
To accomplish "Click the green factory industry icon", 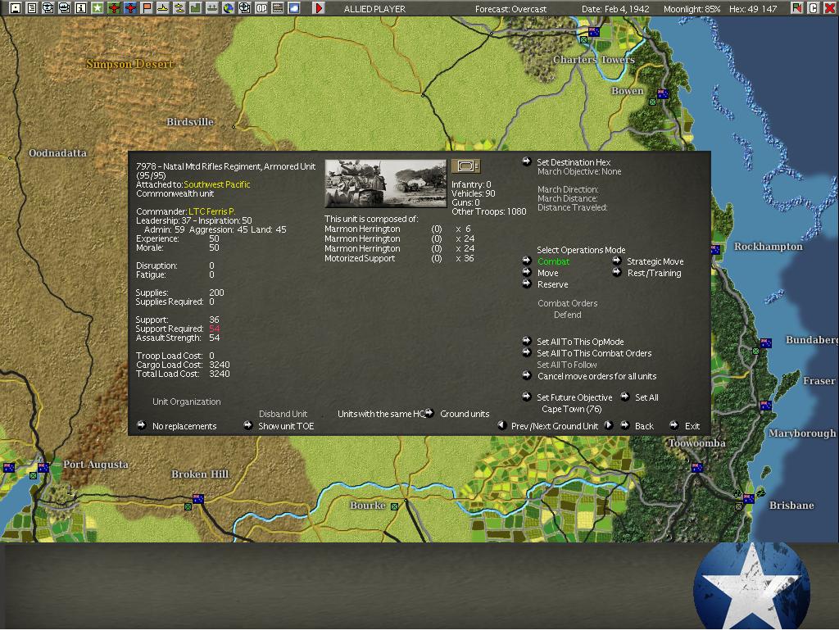I will [195, 8].
